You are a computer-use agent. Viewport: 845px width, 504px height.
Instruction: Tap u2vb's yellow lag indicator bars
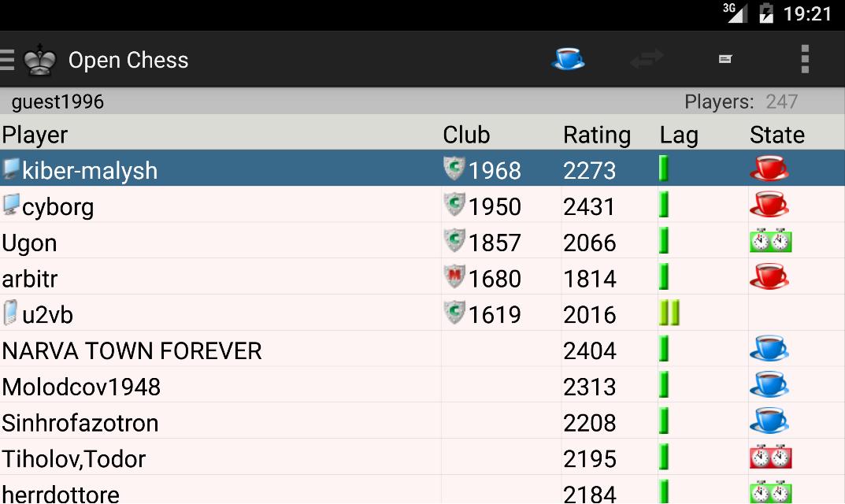669,313
